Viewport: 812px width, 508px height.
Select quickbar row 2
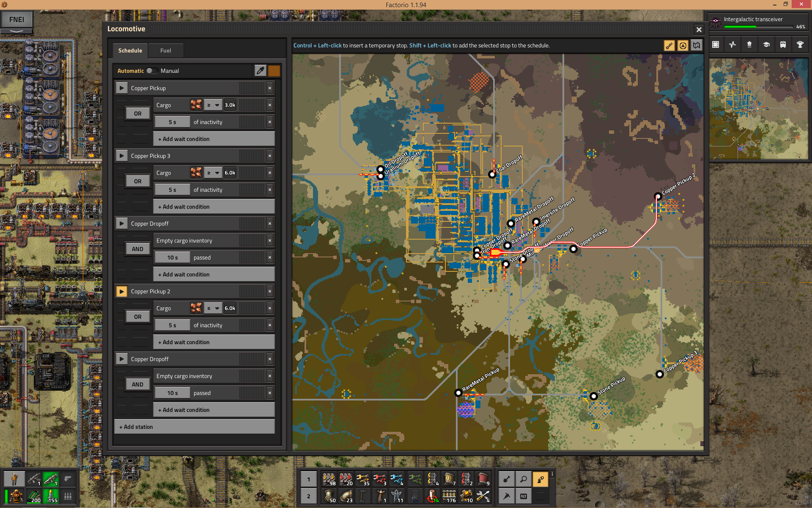pyautogui.click(x=309, y=496)
